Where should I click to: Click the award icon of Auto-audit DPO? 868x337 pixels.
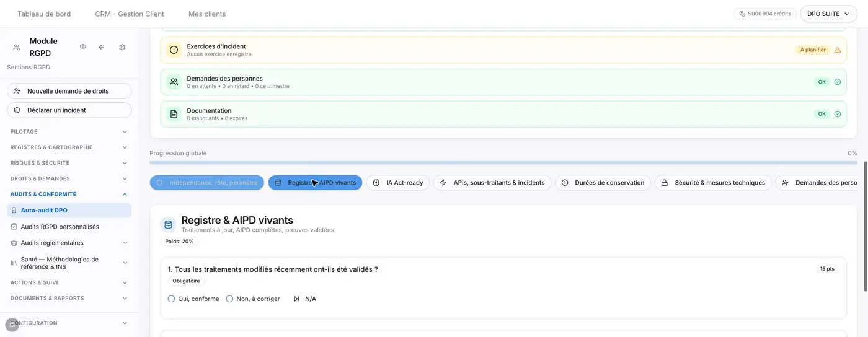click(x=14, y=211)
